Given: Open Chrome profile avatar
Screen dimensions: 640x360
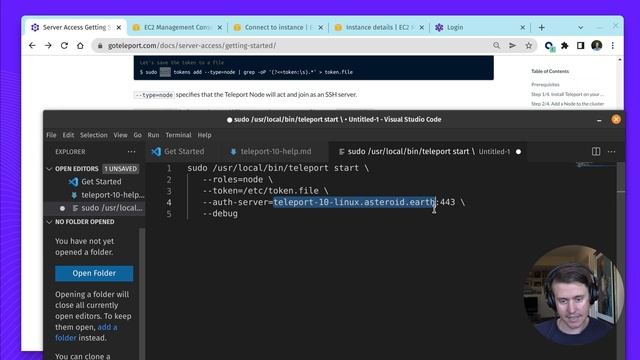Looking at the screenshot, I should click(x=597, y=45).
